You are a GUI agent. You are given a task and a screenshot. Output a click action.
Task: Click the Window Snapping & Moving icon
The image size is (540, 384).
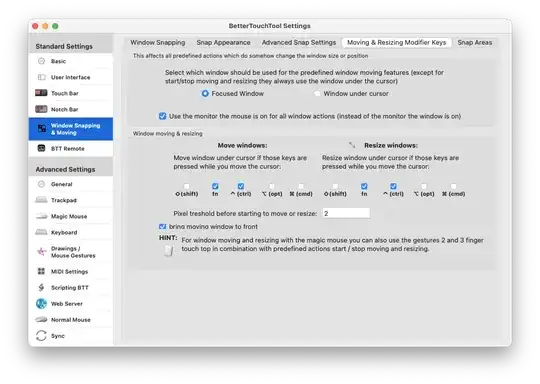(x=42, y=128)
